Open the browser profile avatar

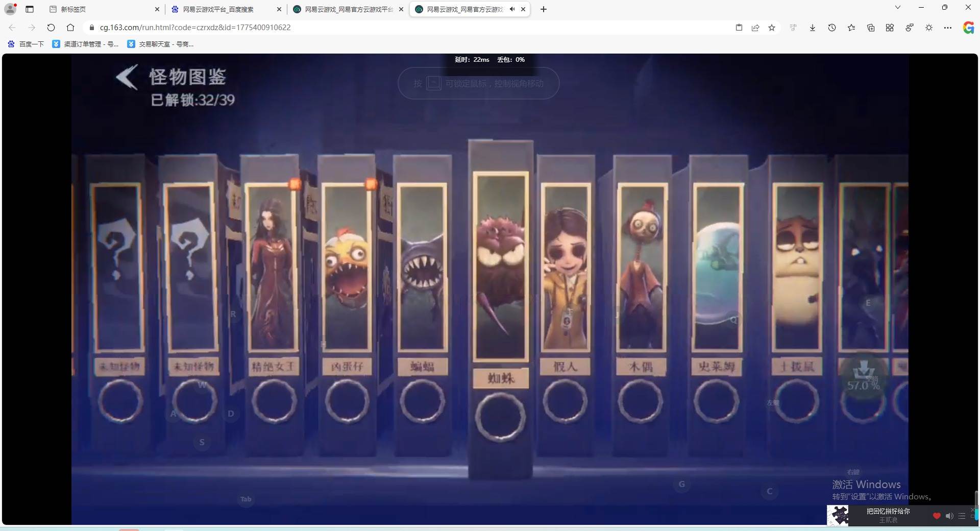click(x=10, y=9)
